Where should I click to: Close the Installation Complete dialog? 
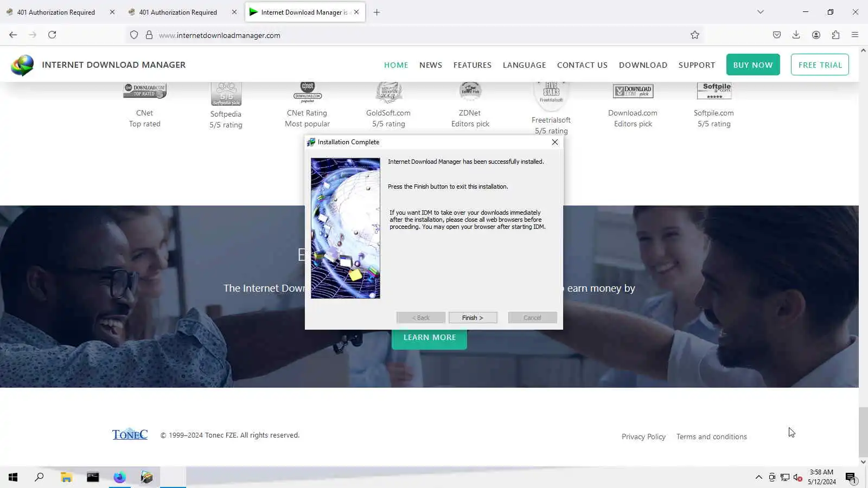tap(554, 142)
